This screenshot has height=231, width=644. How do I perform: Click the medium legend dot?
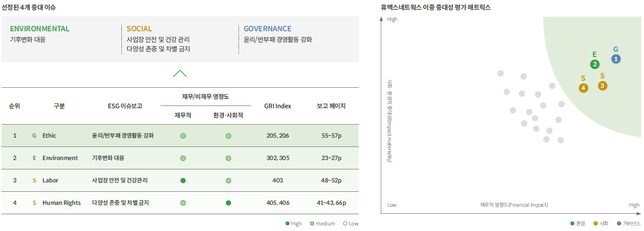click(312, 224)
